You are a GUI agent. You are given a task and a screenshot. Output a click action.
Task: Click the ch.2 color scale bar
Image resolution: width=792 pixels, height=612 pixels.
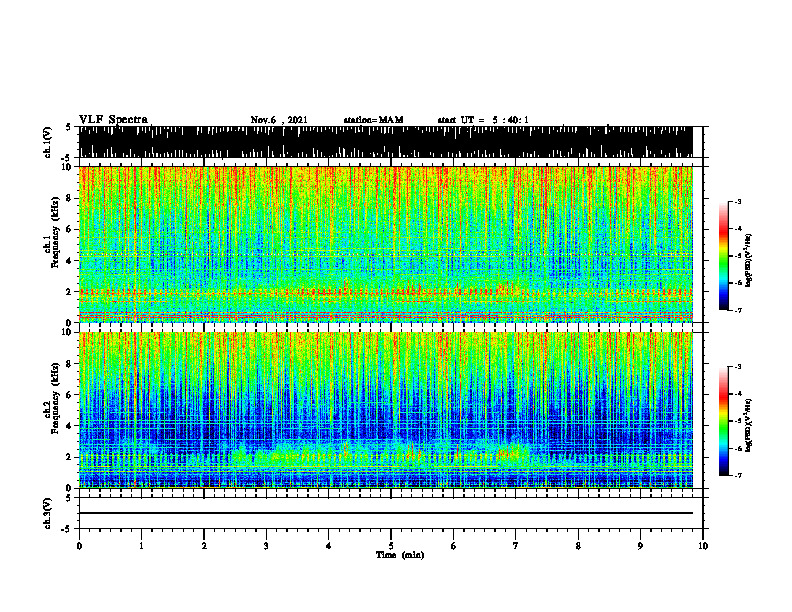(723, 421)
